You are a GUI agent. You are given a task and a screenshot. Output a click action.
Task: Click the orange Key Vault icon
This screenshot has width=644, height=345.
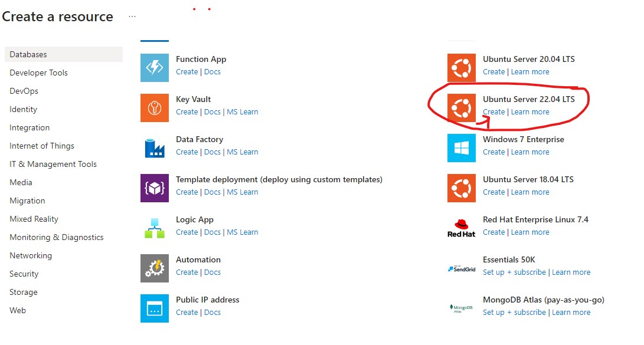click(x=155, y=108)
